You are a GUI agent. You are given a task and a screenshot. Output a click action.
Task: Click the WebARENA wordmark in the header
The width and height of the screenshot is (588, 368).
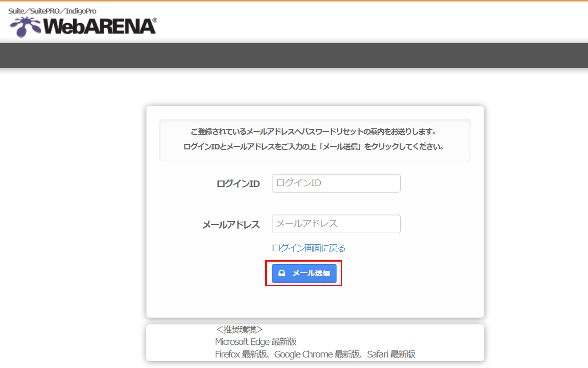point(99,26)
